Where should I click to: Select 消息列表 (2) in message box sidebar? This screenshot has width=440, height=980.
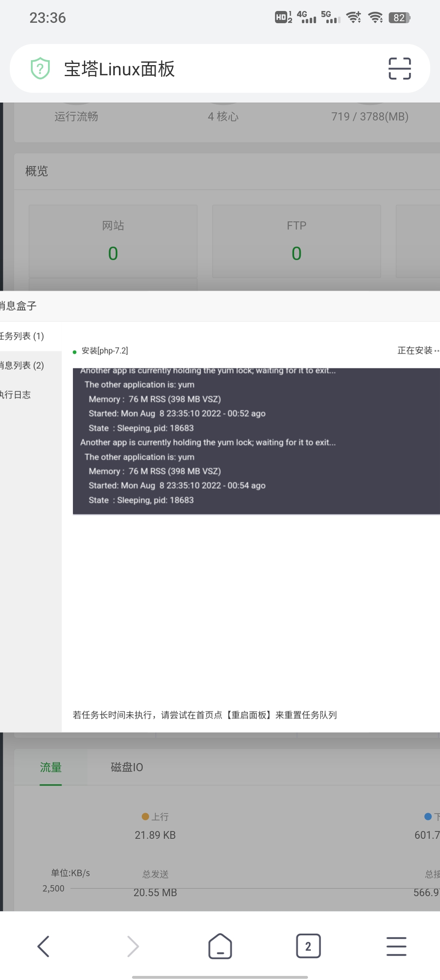pos(31,365)
